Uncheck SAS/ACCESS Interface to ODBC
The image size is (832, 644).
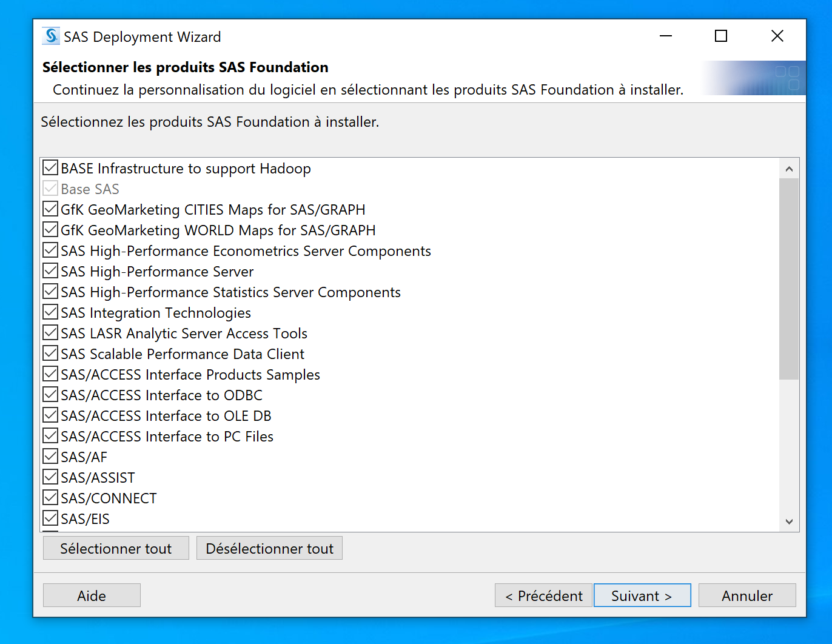point(51,395)
